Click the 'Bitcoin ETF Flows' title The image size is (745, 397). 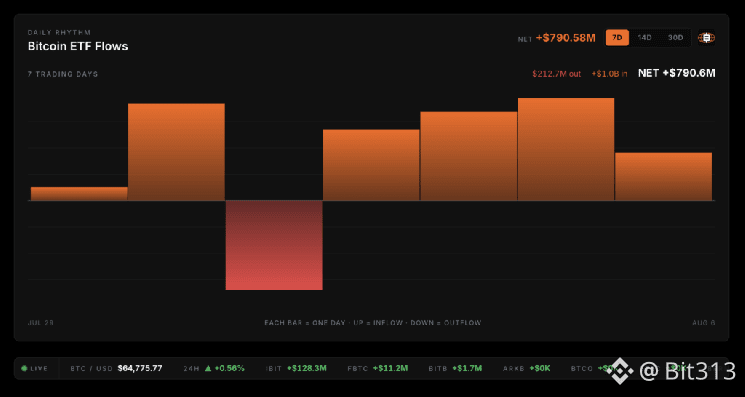(x=78, y=47)
